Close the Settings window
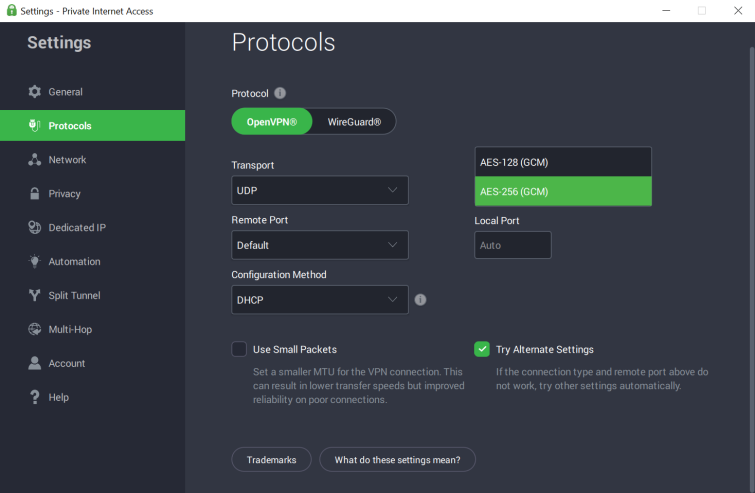This screenshot has height=493, width=755. 738,11
